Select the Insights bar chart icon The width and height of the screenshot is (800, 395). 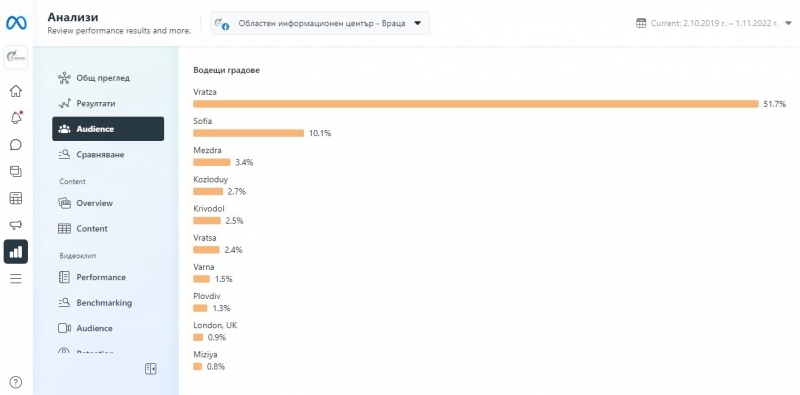(16, 252)
